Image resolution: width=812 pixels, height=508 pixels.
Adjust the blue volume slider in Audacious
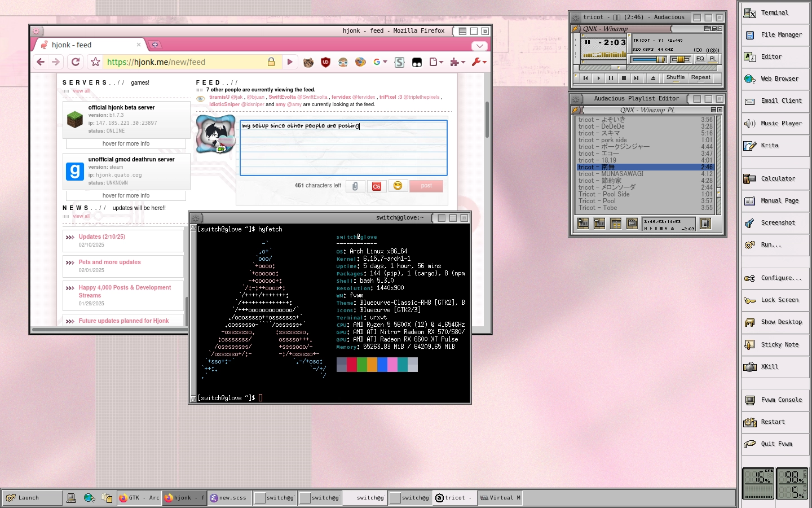(649, 59)
